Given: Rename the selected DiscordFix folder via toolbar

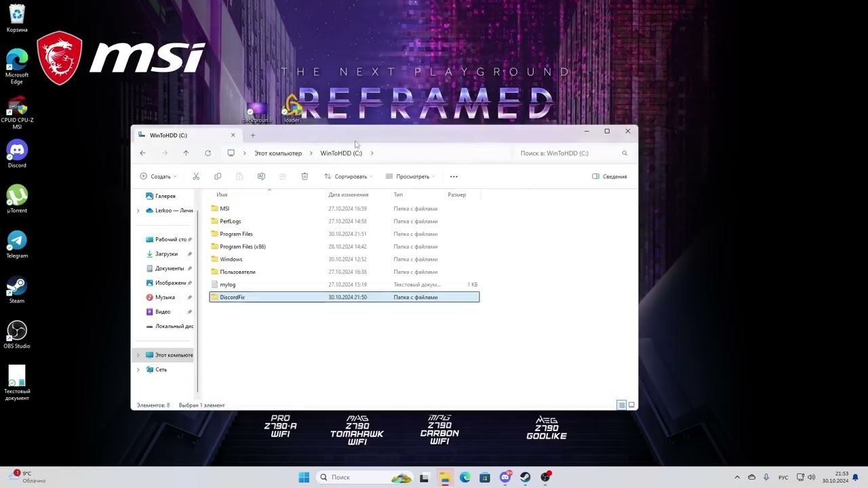Looking at the screenshot, I should [261, 176].
